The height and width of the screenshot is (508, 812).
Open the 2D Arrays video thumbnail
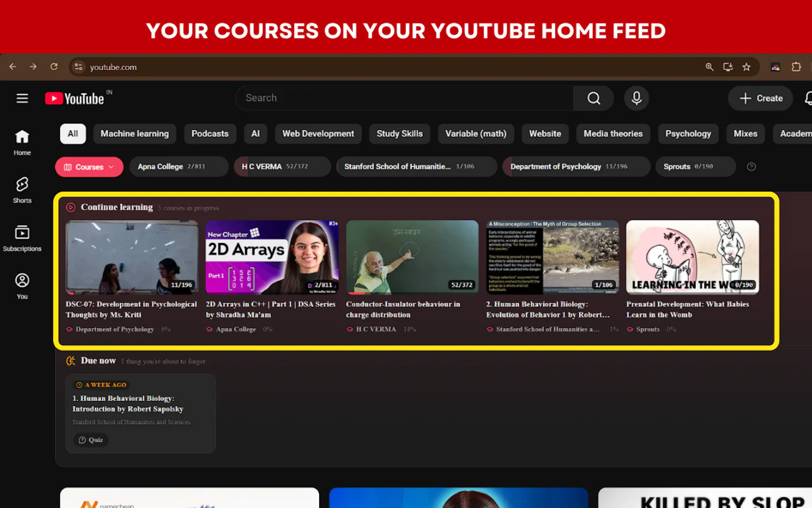tap(272, 257)
